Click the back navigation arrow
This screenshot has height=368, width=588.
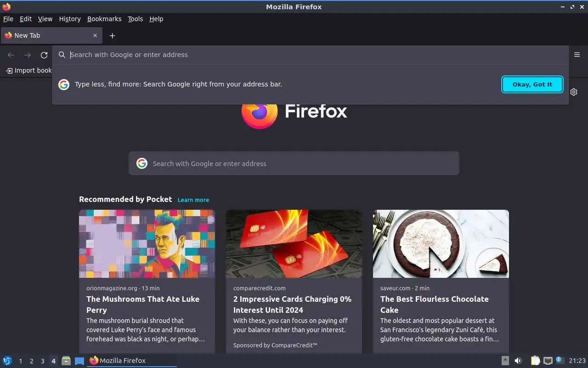coord(11,55)
